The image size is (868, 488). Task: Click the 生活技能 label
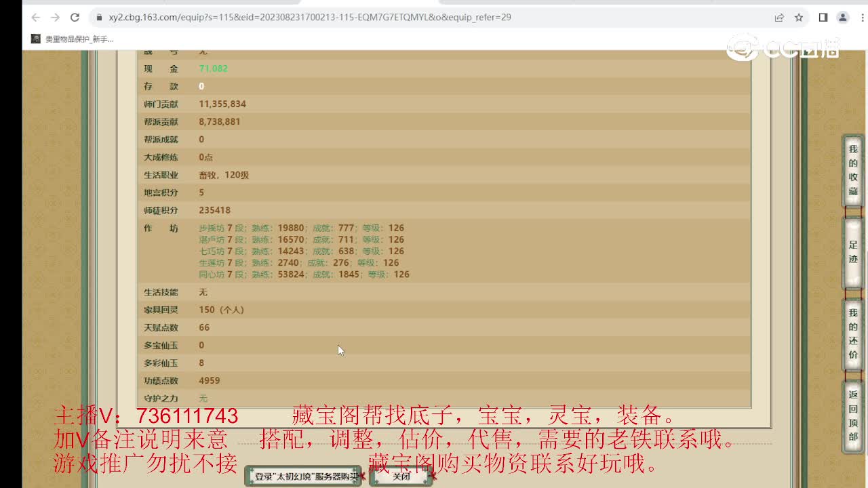pos(161,292)
